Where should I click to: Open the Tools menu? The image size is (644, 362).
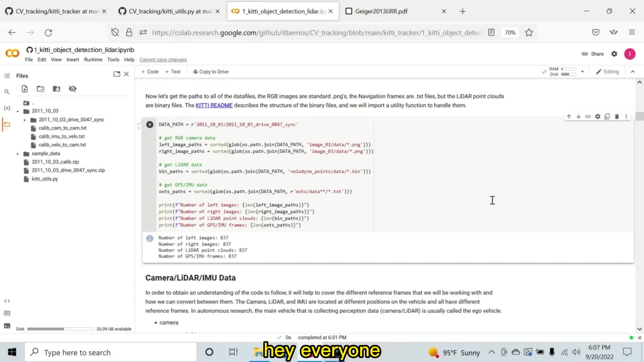coord(113,60)
